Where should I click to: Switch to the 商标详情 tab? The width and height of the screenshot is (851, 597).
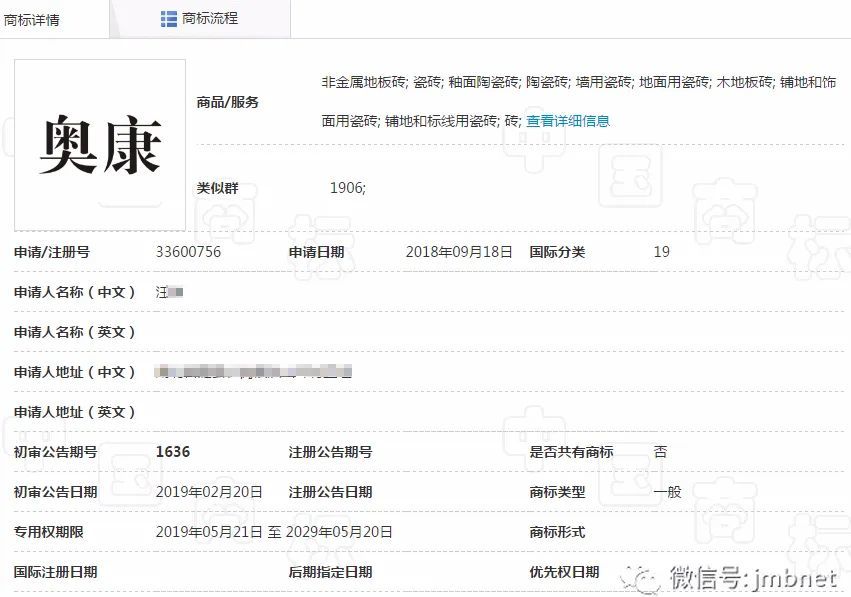coord(32,19)
